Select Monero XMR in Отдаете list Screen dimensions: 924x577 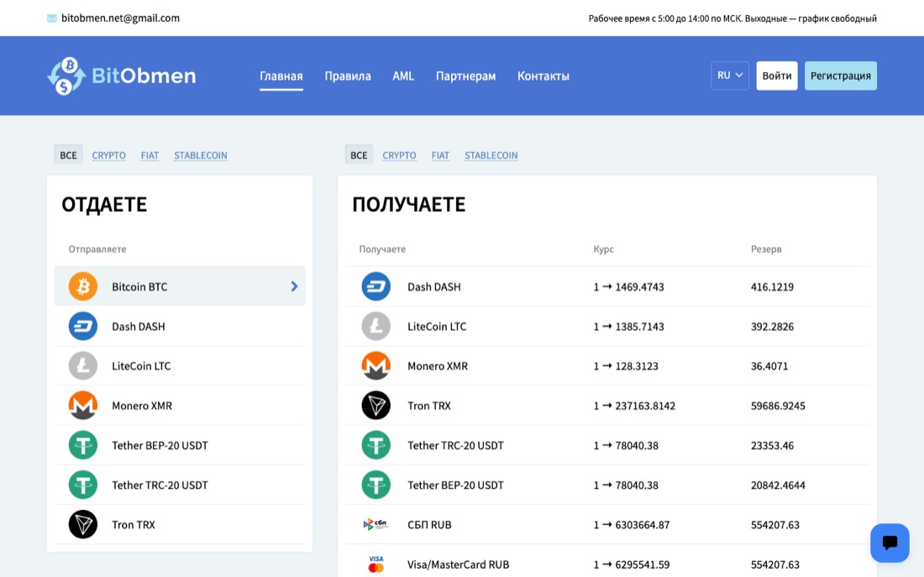pos(180,406)
